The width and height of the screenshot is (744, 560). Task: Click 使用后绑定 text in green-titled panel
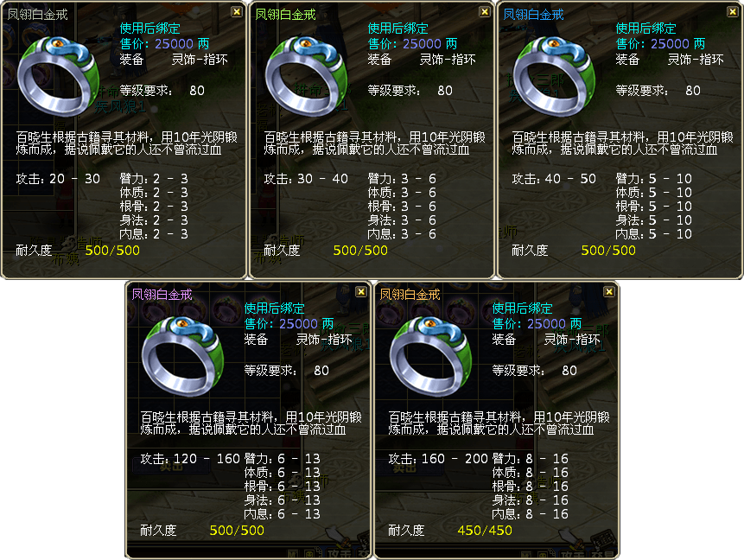(x=398, y=29)
